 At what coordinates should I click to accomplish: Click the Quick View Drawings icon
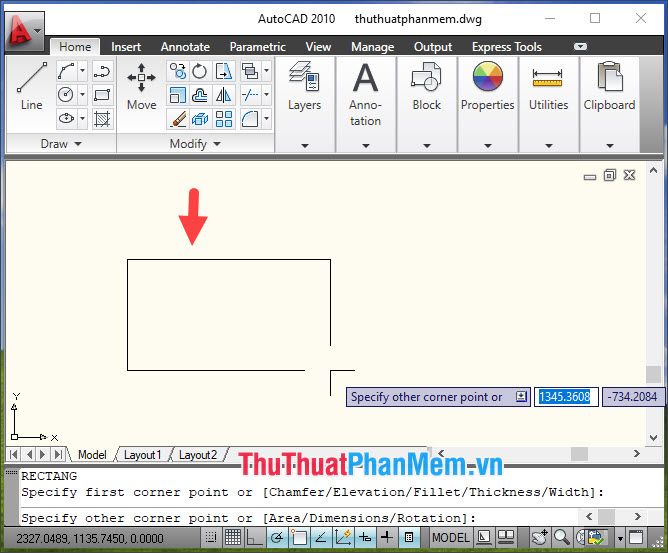click(506, 537)
